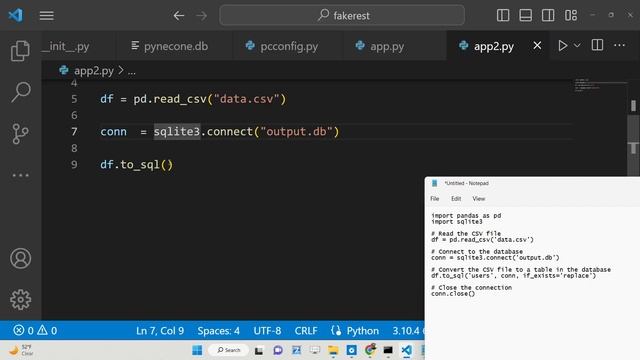The image size is (640, 360).
Task: Close the app2.py tab
Action: (537, 46)
